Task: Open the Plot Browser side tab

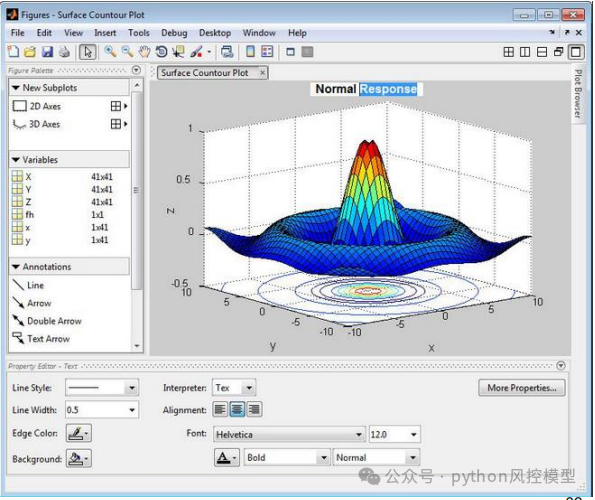Action: [x=578, y=94]
